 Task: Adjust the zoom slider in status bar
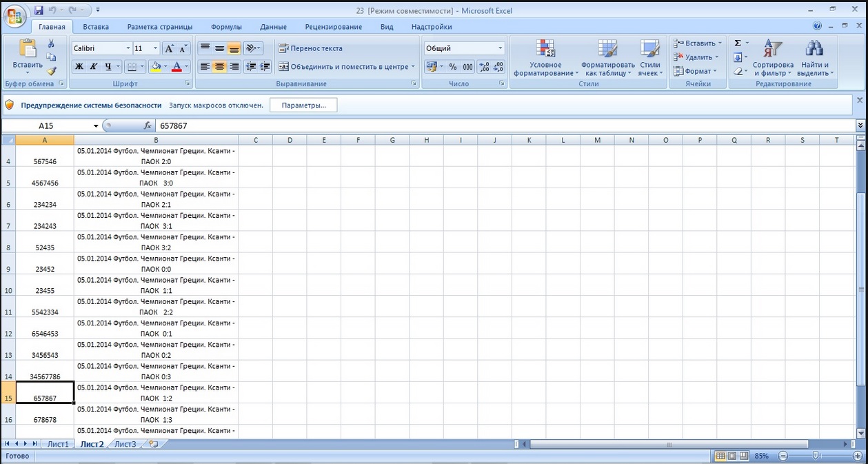[816, 456]
